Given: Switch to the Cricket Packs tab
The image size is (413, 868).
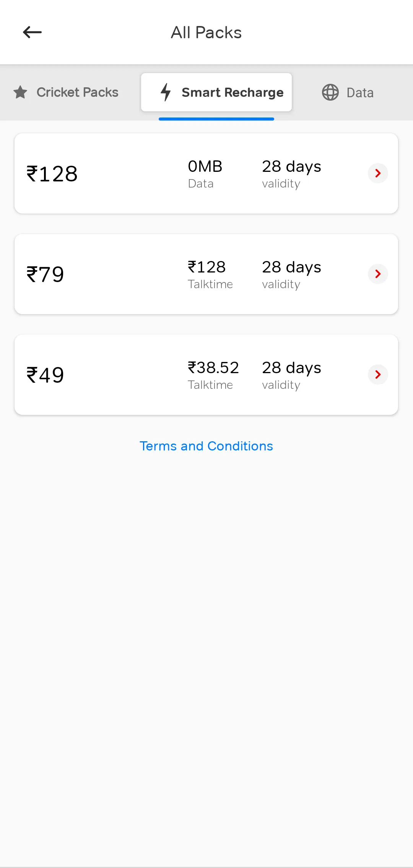Looking at the screenshot, I should pyautogui.click(x=77, y=92).
